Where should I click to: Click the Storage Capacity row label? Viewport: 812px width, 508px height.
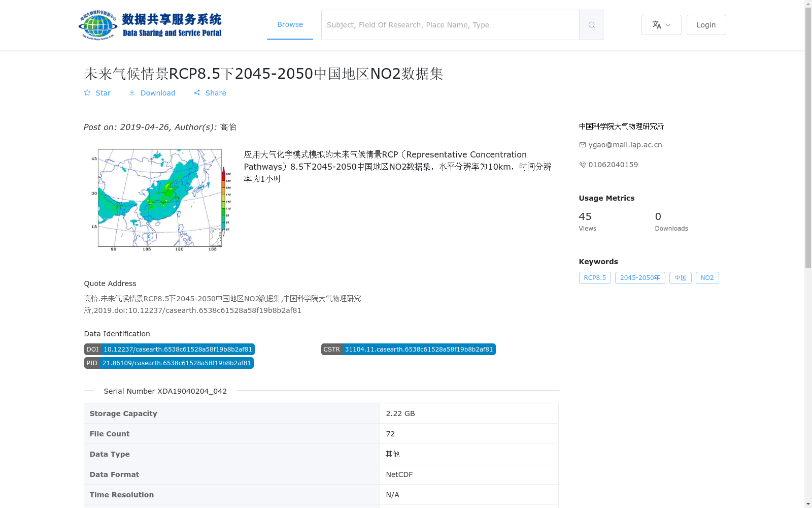tap(123, 414)
